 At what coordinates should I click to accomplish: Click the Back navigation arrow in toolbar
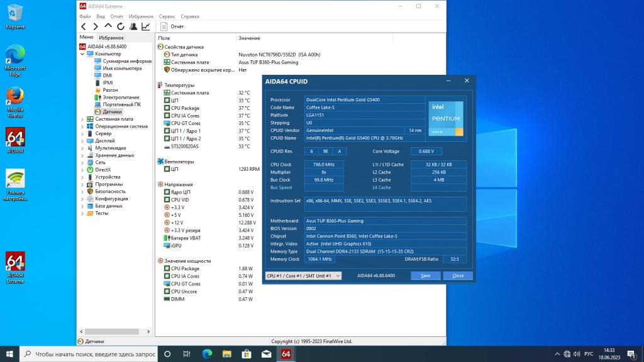click(84, 26)
